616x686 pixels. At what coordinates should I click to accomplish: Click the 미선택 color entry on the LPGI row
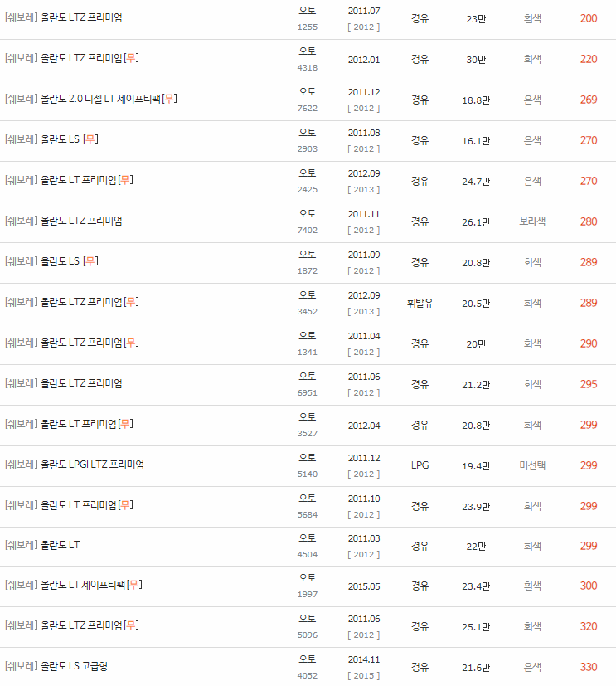point(531,464)
